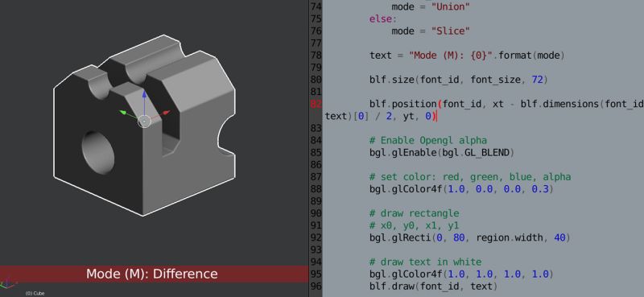
Task: Click the "# draw rectangle" comment
Action: [x=414, y=213]
